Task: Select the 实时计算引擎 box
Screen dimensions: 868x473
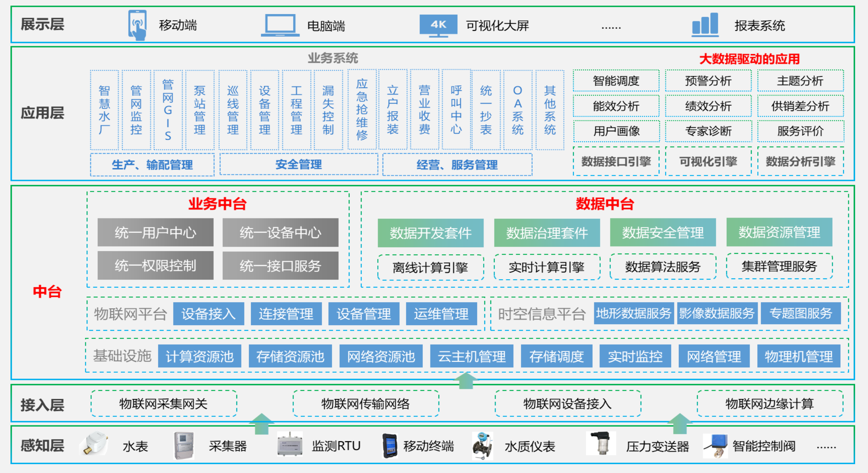Action: [x=547, y=267]
